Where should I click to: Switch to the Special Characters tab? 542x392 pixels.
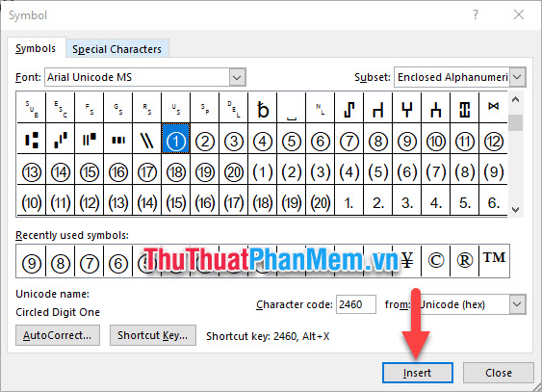click(x=116, y=49)
